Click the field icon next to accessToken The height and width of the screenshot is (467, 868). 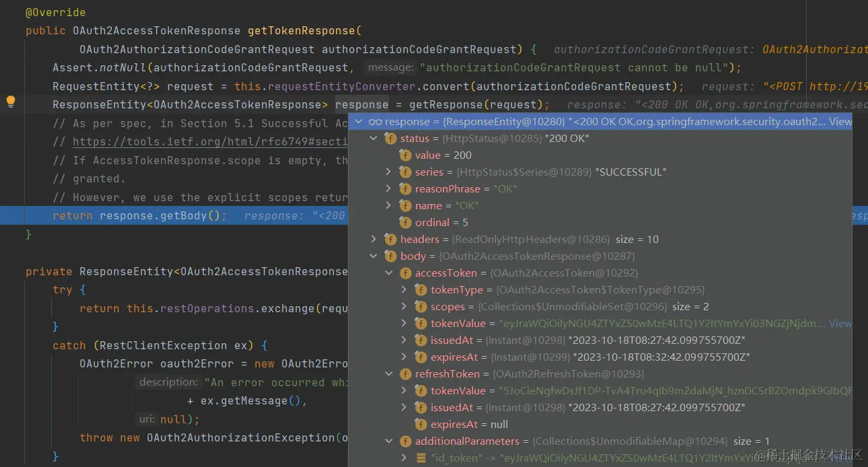coord(406,273)
